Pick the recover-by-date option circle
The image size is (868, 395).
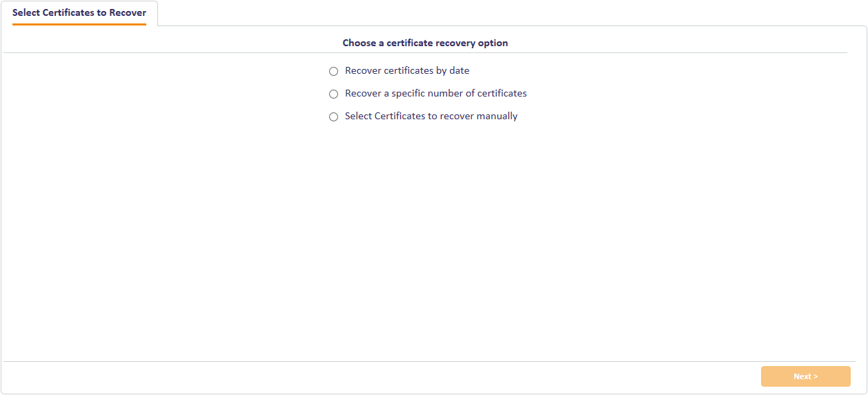coord(334,71)
